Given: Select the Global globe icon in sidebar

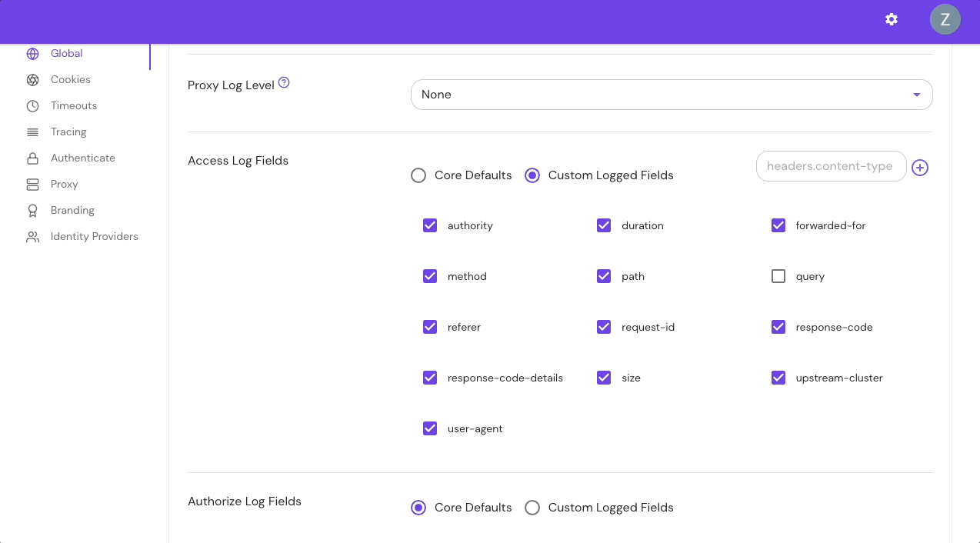Looking at the screenshot, I should coord(32,53).
